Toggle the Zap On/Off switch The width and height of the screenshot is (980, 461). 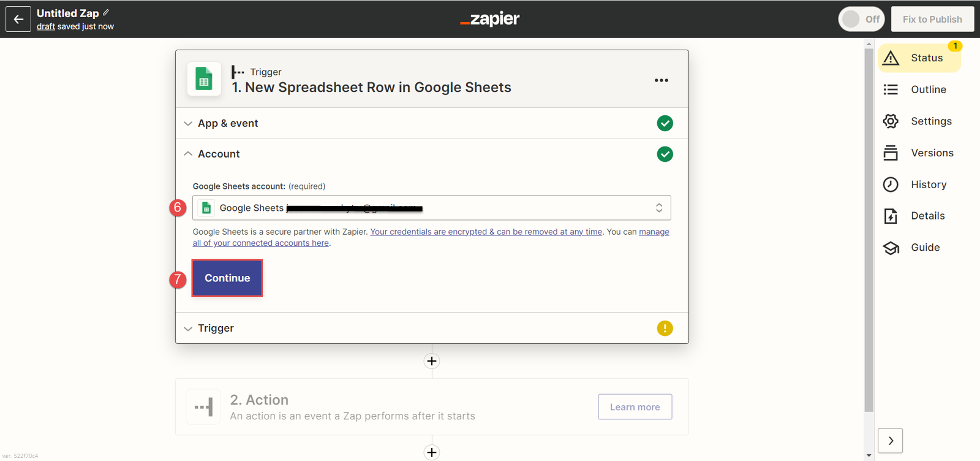click(x=861, y=19)
